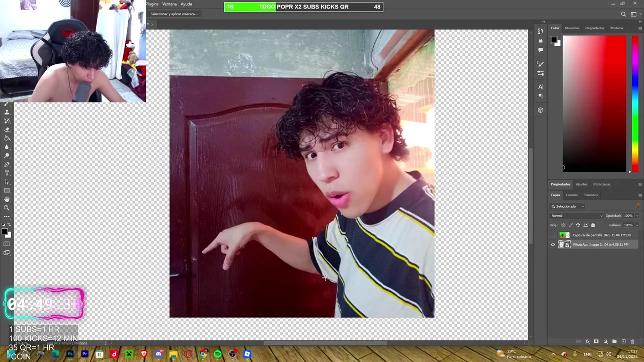Open the Propiedades panel flyout menu
644x362 pixels.
(640, 185)
